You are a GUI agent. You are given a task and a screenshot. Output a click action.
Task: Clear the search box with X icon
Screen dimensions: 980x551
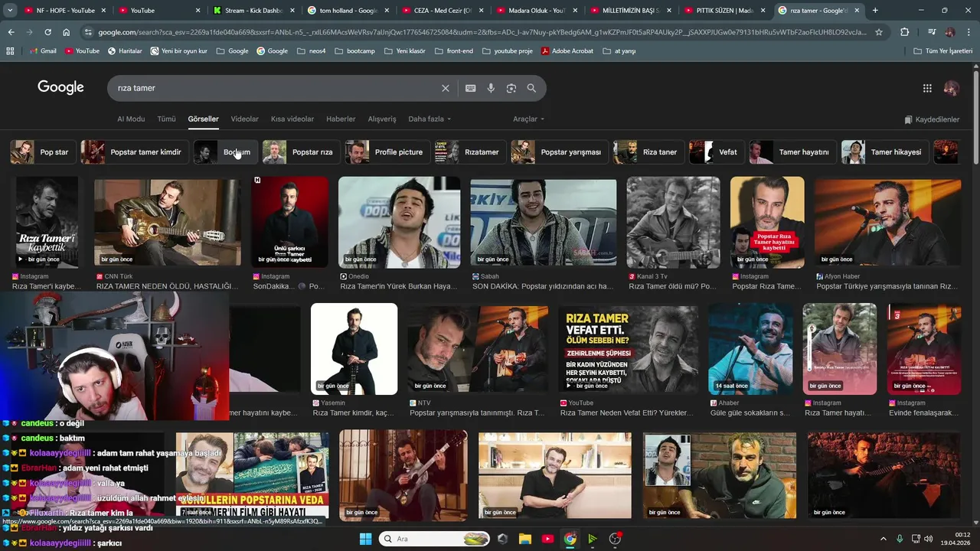(x=446, y=88)
